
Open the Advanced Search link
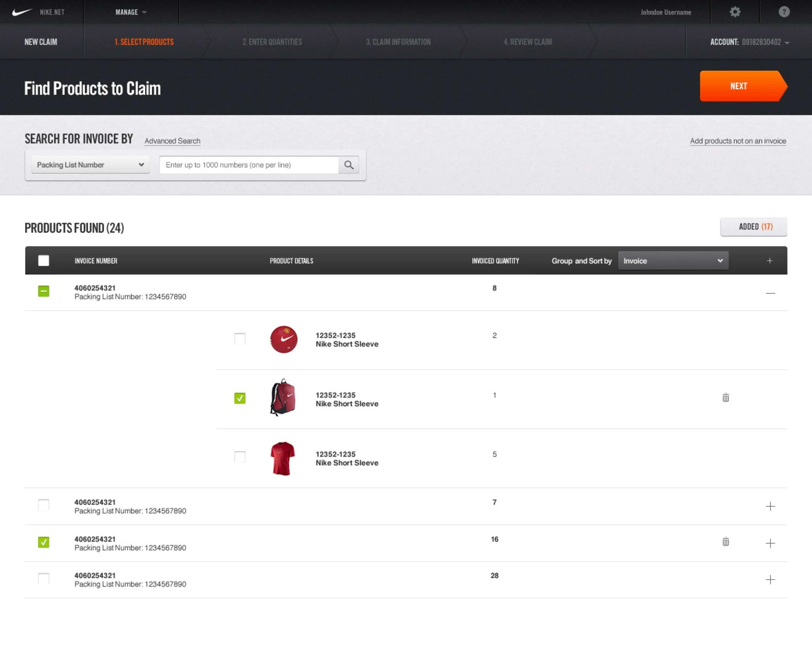pos(172,141)
